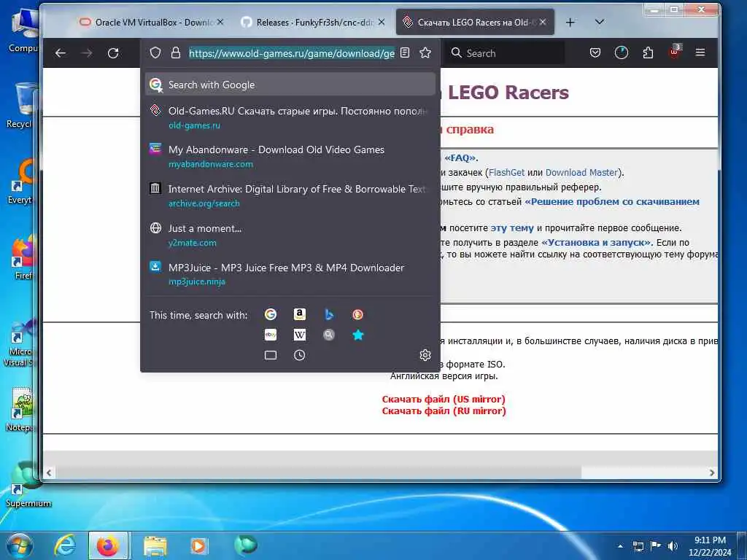This screenshot has height=560, width=747.
Task: Search this time with Google icon
Action: 271,314
